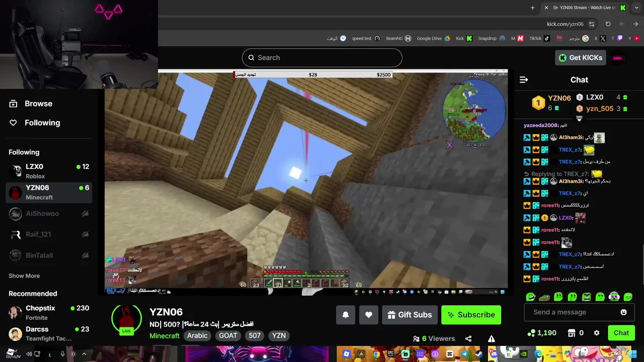
Task: Insert the crocodile emote in quick bar
Action: pyautogui.click(x=544, y=297)
